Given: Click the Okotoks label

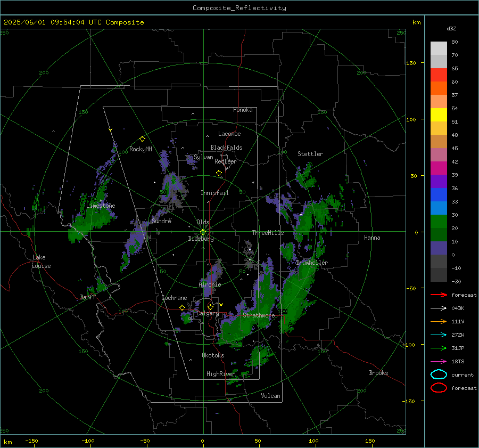Looking at the screenshot, I should point(213,355).
